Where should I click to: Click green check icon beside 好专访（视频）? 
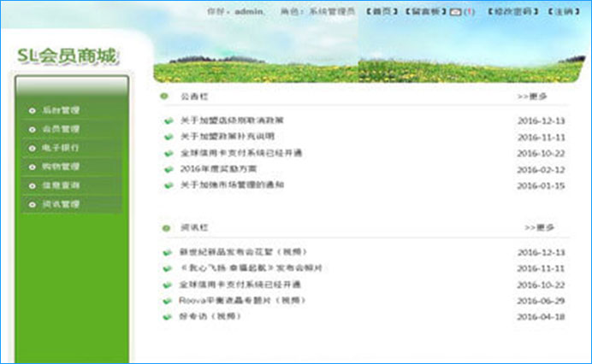[169, 317]
